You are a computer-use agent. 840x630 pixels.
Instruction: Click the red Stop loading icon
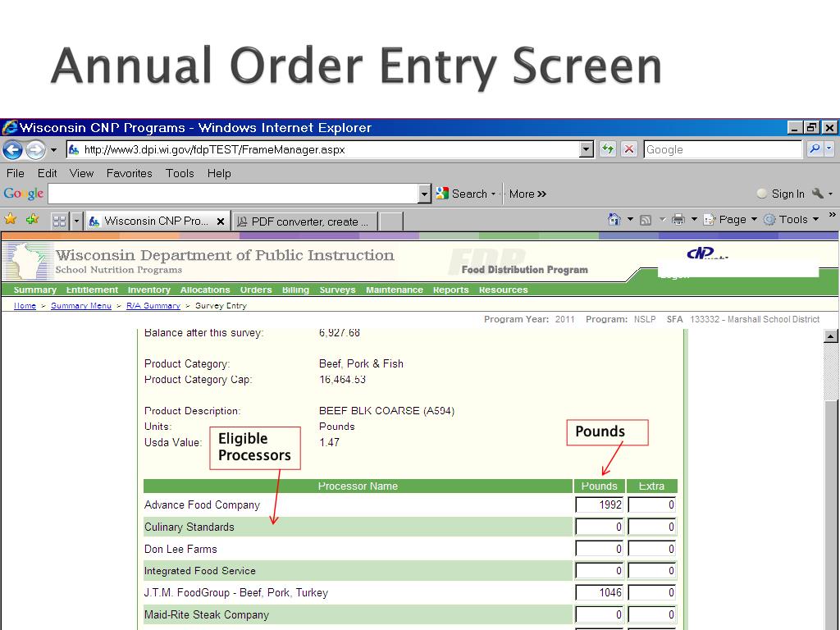(629, 149)
